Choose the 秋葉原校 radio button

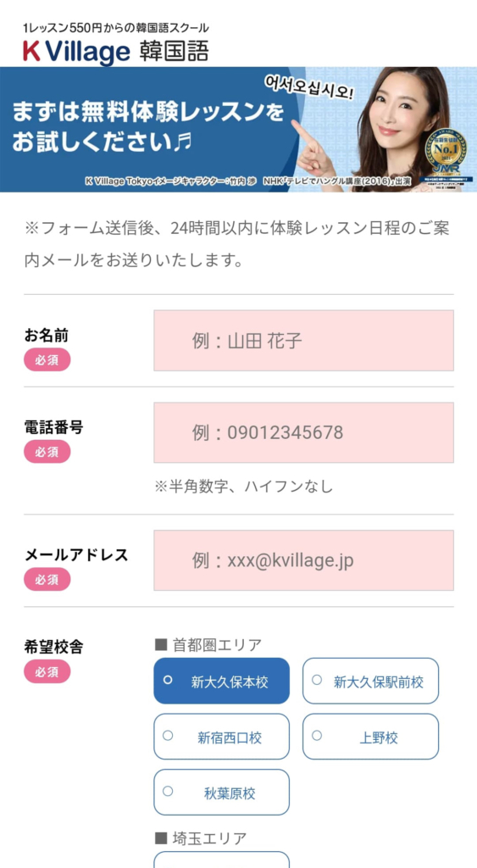tap(221, 793)
